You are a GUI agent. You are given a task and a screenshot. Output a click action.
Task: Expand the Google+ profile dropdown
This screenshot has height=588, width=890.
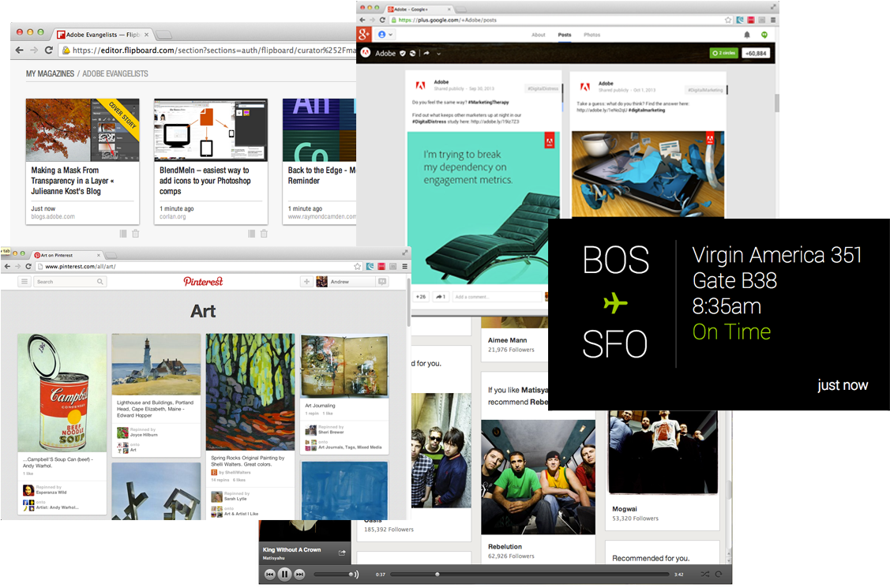pos(385,35)
